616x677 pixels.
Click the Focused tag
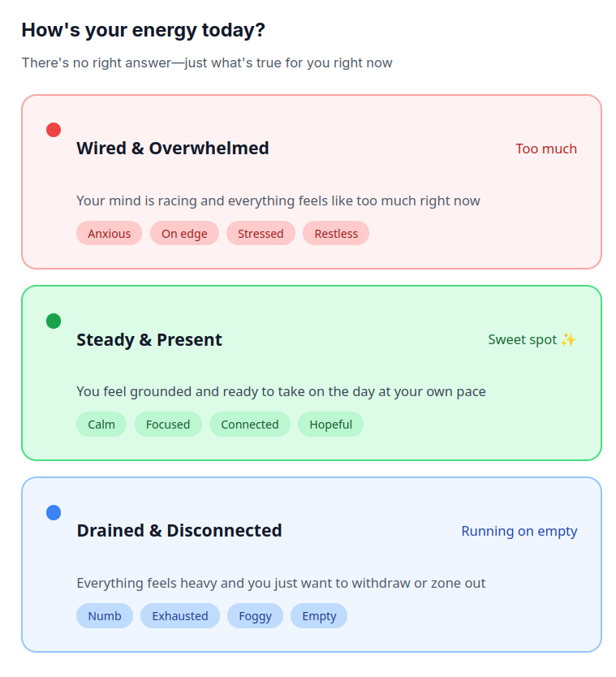[168, 425]
